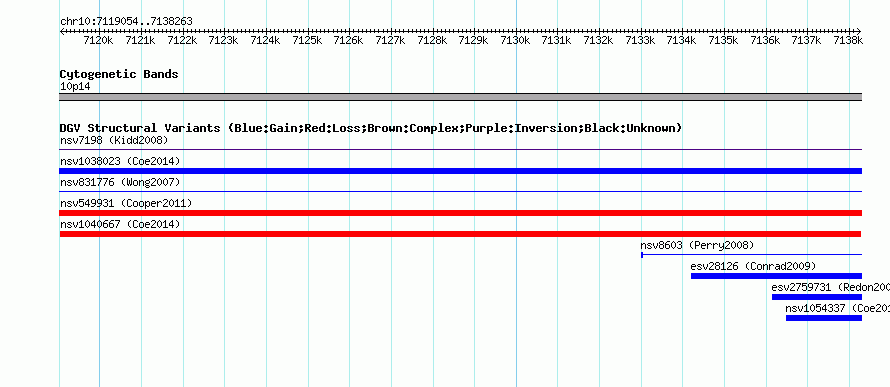Click the 7133k ruler tick label
The image size is (890, 387).
(x=640, y=40)
